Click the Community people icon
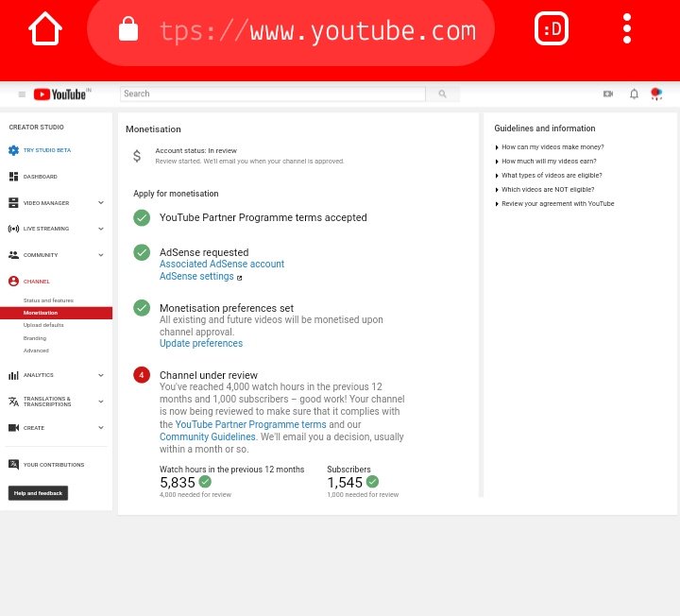The width and height of the screenshot is (680, 616). 13,255
